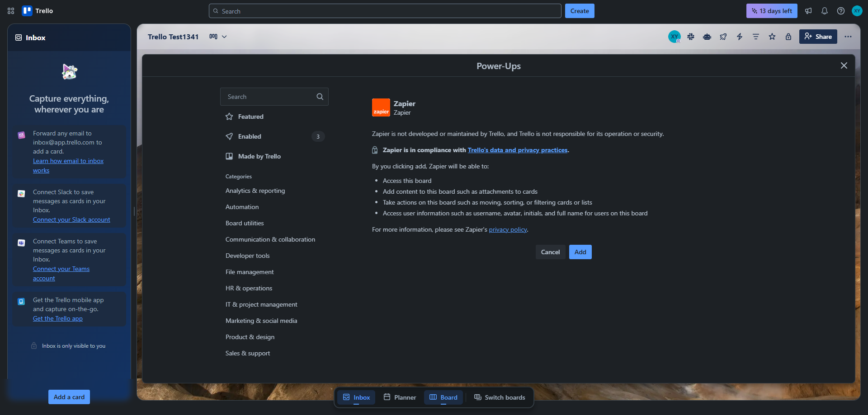Switch to the Planner tab
The height and width of the screenshot is (415, 868).
(x=400, y=397)
